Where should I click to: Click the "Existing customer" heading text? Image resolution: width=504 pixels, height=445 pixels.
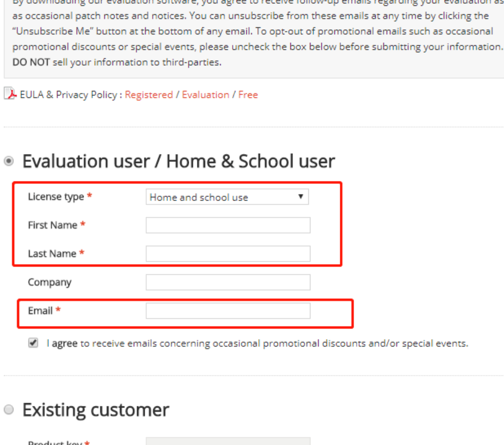coord(96,410)
